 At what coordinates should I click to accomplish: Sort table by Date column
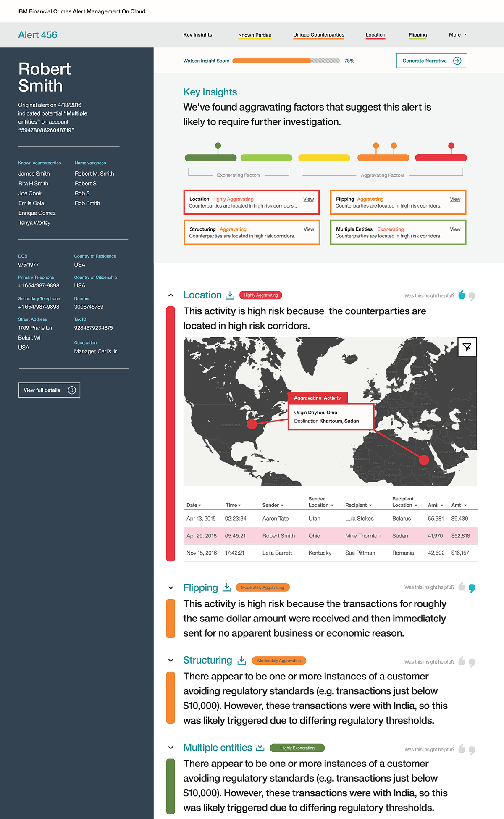(194, 505)
